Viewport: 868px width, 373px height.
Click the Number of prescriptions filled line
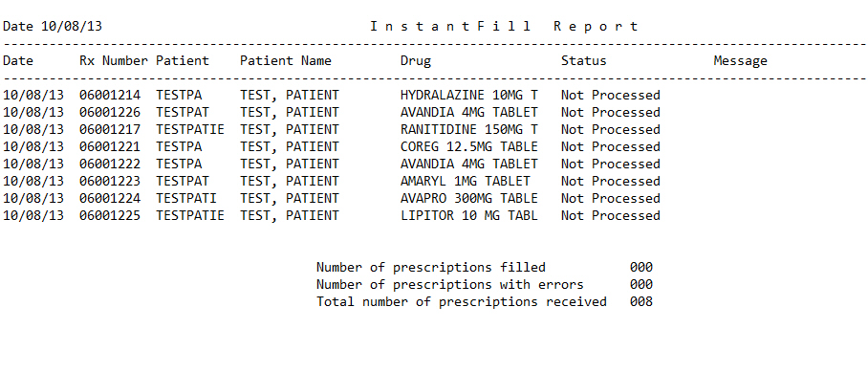click(x=485, y=268)
